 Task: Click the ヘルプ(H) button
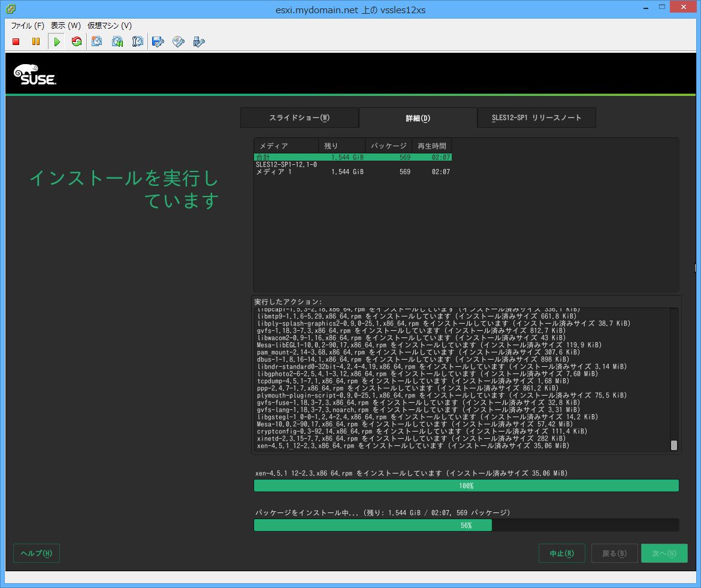[36, 553]
